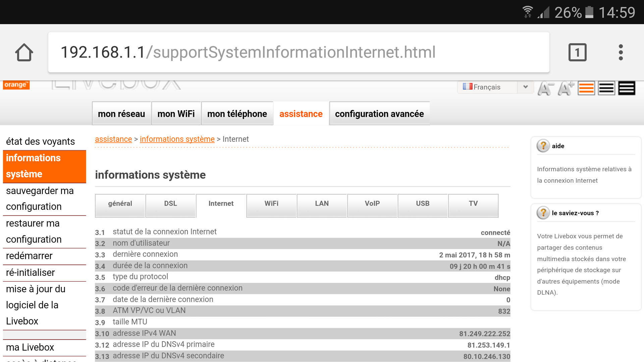Viewport: 644px width, 362px height.
Task: Tap the browser home icon
Action: (x=23, y=52)
